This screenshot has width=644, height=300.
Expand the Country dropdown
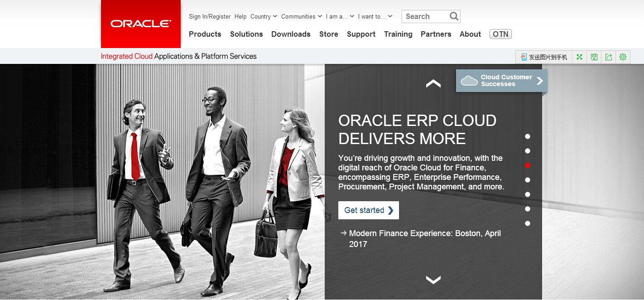(x=264, y=16)
